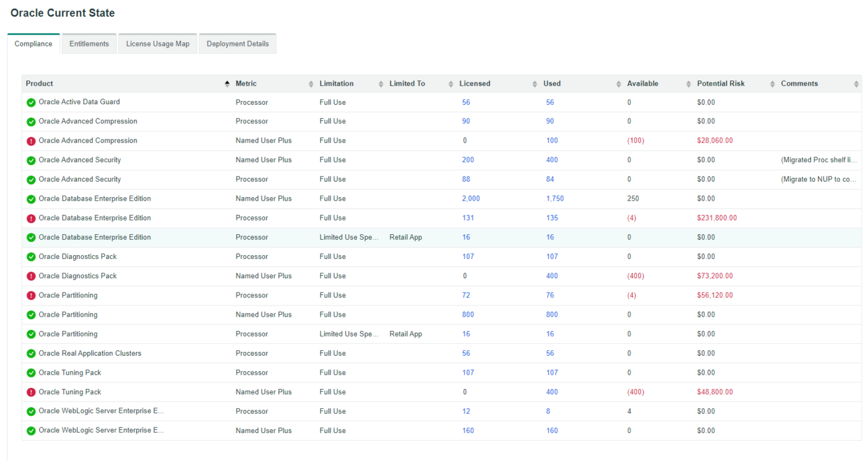Open the 135 Used count link
Viewport: 868px width, 461px height.
pos(552,218)
